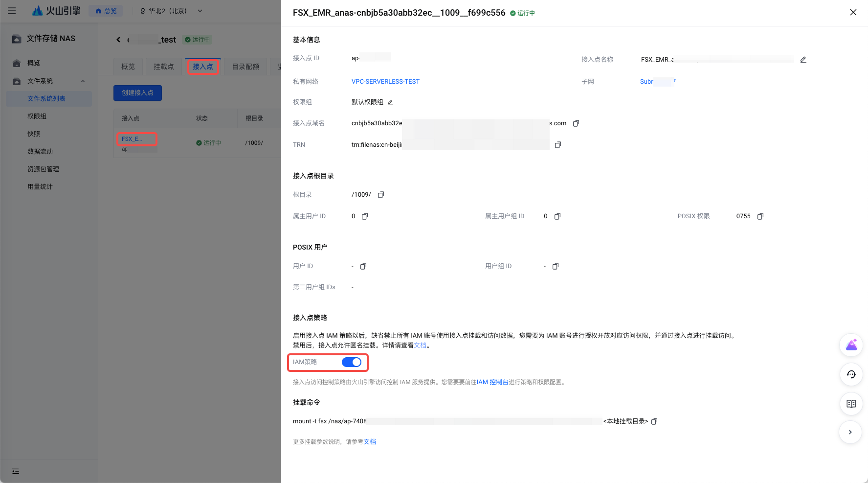Collapse the floating toolbar with the arrow
The image size is (868, 483).
pos(850,432)
